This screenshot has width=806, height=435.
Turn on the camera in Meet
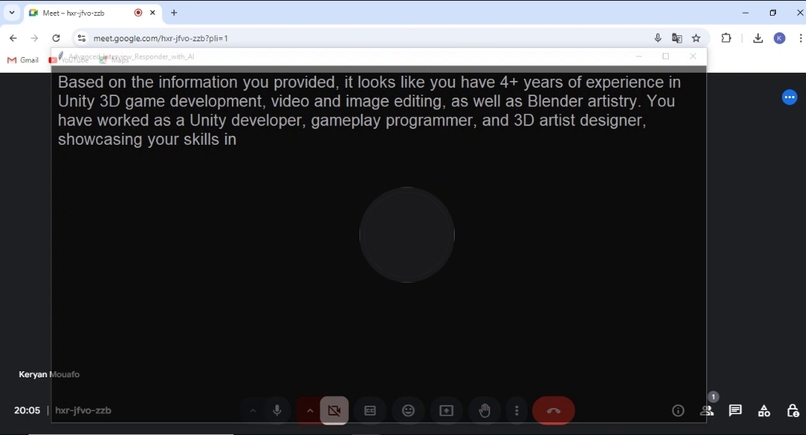click(x=334, y=410)
